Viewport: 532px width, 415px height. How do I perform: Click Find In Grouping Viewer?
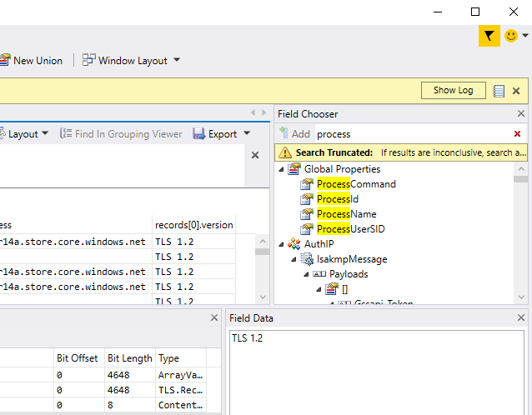(121, 134)
